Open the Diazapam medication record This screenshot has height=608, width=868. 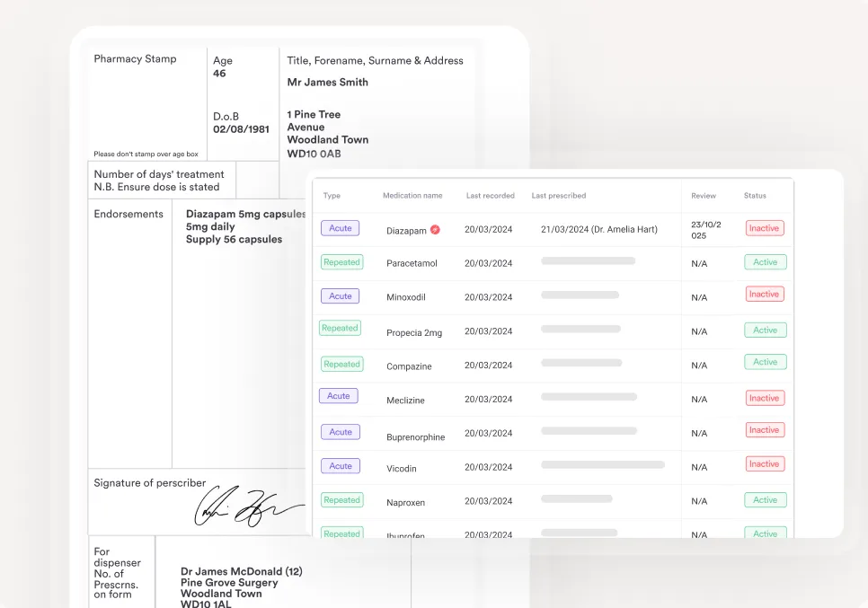pos(406,230)
